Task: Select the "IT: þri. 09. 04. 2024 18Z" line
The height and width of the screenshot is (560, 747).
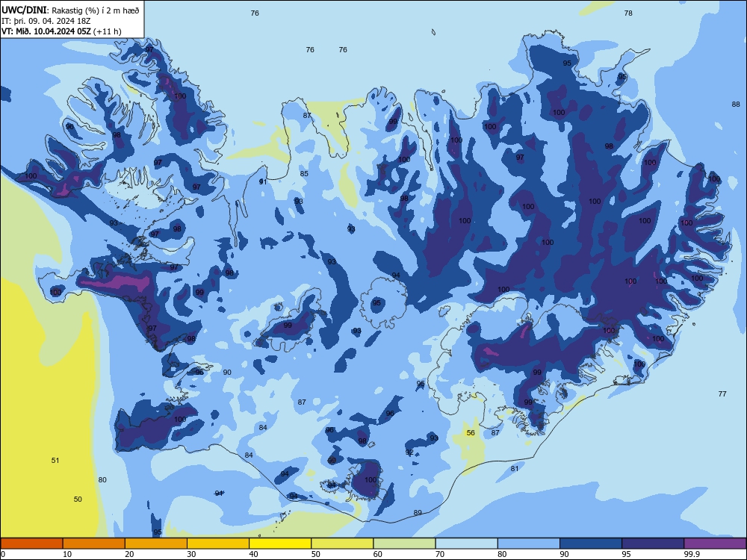Action: point(46,21)
